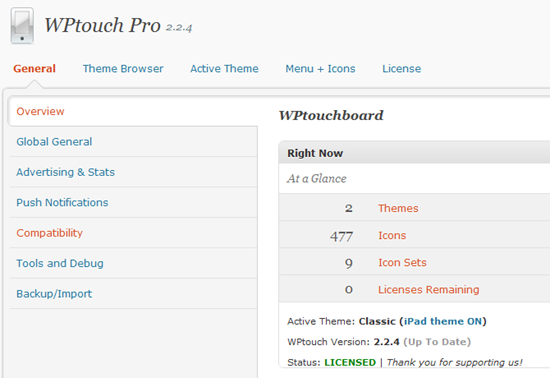Viewport: 550px width, 378px height.
Task: Open the Active Theme tab
Action: tap(224, 69)
